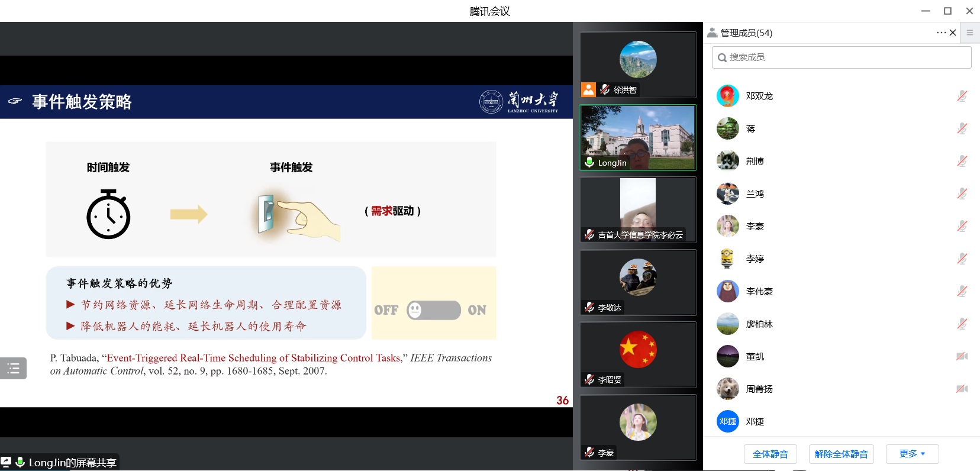Click the sidebar menu icon beside member panel
The height and width of the screenshot is (471, 980).
tap(969, 33)
